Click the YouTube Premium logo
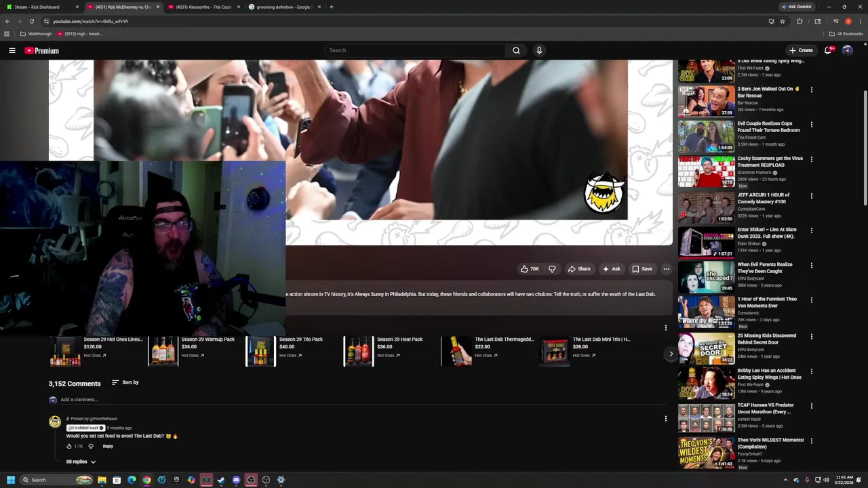Viewport: 868px width, 488px height. (x=41, y=51)
